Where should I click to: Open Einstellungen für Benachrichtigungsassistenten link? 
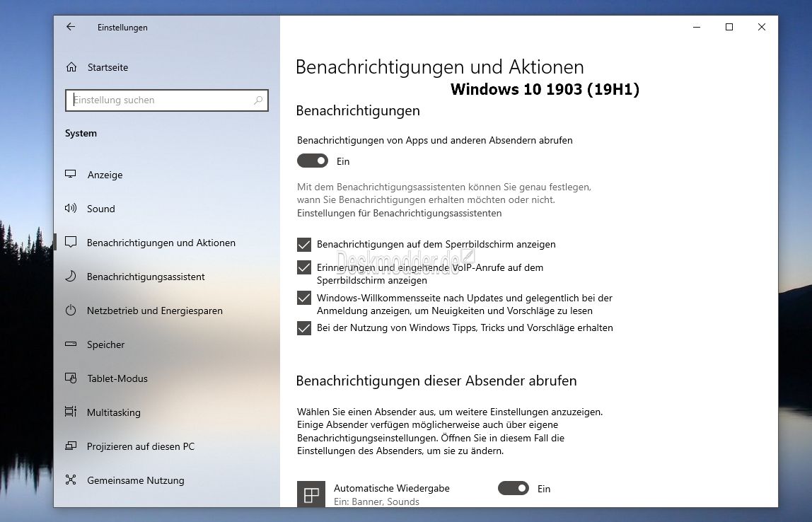[x=399, y=213]
